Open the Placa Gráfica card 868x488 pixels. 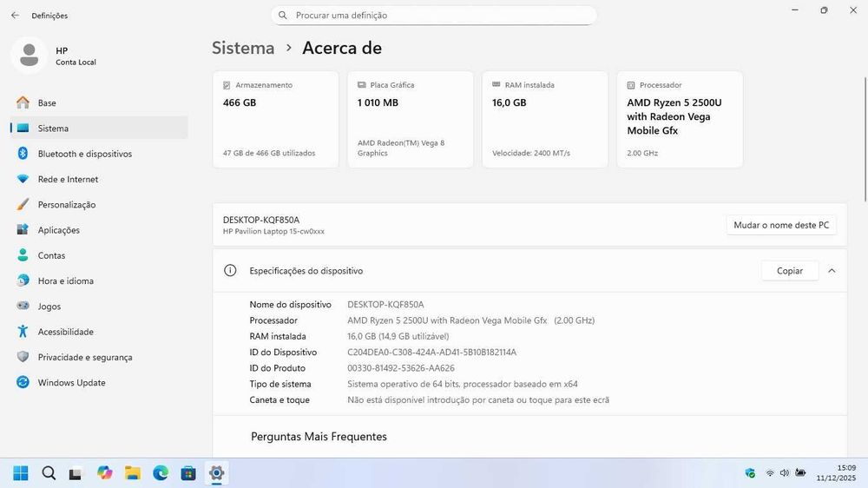pos(411,119)
